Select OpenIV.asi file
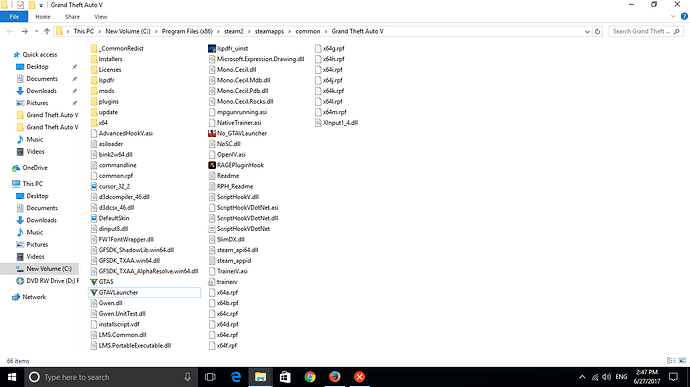This screenshot has height=387, width=690. 227,155
